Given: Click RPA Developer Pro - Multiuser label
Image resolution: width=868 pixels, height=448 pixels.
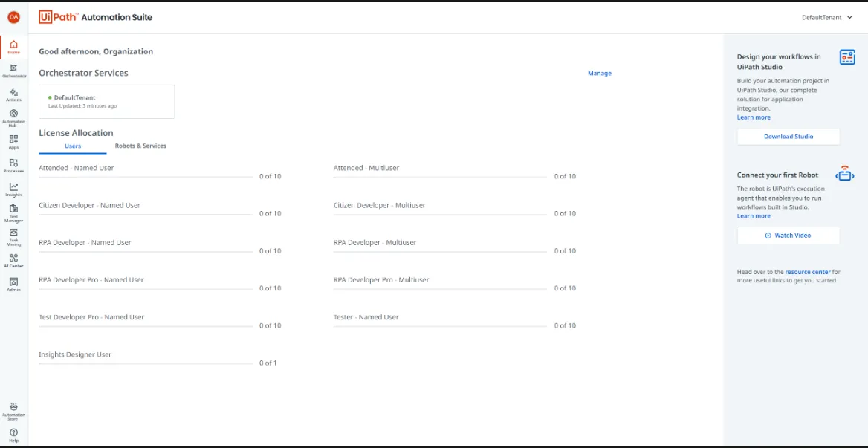Looking at the screenshot, I should pyautogui.click(x=381, y=280).
